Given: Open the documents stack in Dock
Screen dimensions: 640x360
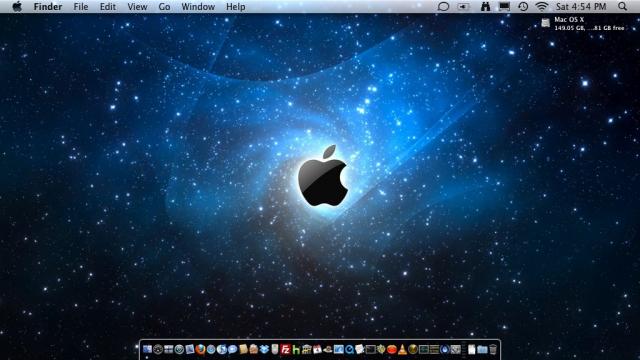Looking at the screenshot, I should point(472,349).
